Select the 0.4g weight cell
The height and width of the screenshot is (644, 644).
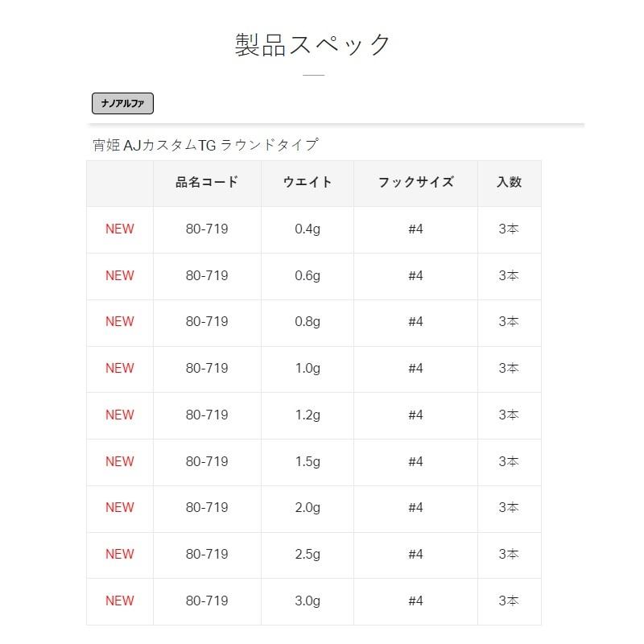308,229
